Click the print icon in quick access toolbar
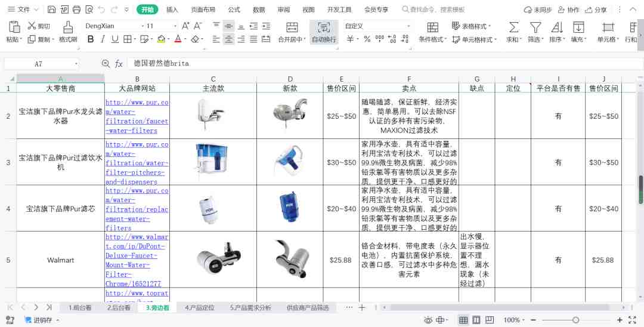 (x=76, y=10)
